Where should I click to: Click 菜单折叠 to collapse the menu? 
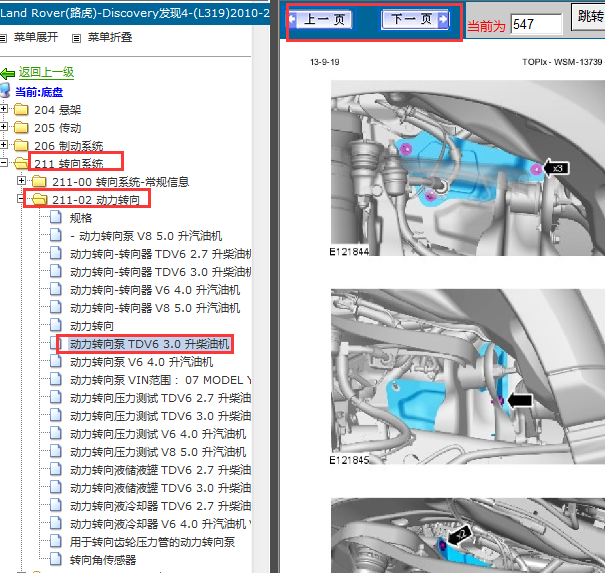[x=110, y=37]
